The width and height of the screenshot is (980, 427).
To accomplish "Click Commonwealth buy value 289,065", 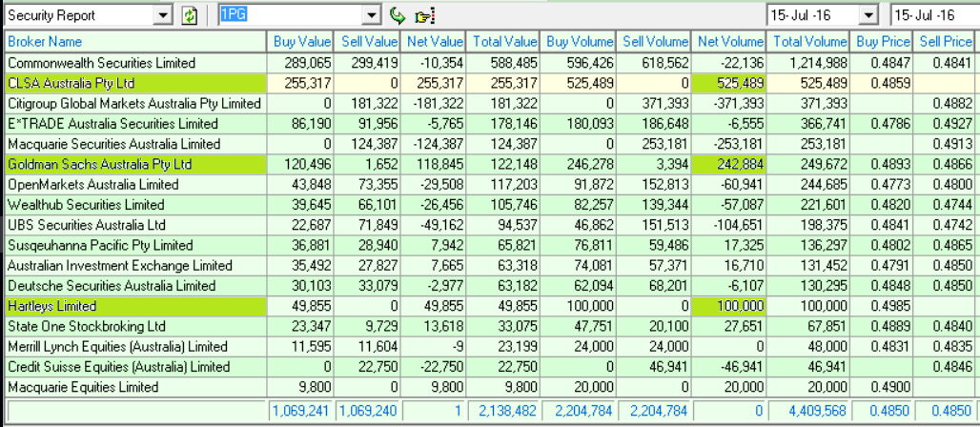I will 300,63.
